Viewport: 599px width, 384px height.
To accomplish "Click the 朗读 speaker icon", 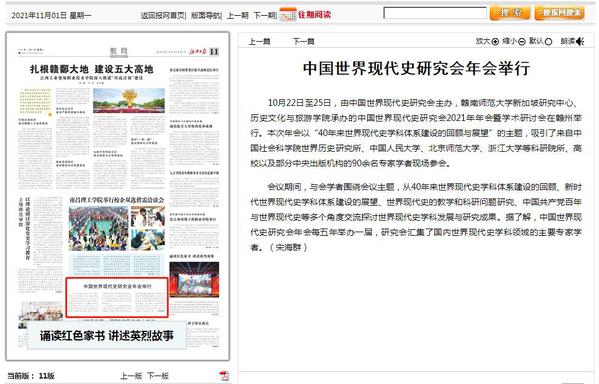I will tap(580, 41).
